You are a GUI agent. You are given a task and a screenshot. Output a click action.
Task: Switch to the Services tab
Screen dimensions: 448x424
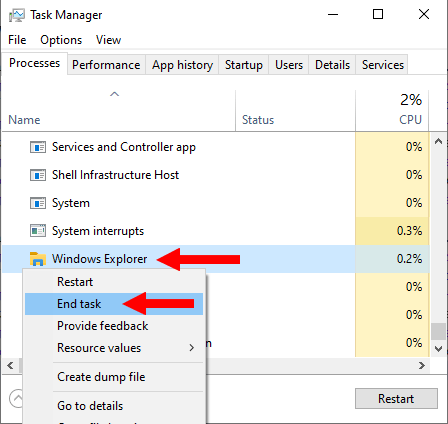pos(383,65)
